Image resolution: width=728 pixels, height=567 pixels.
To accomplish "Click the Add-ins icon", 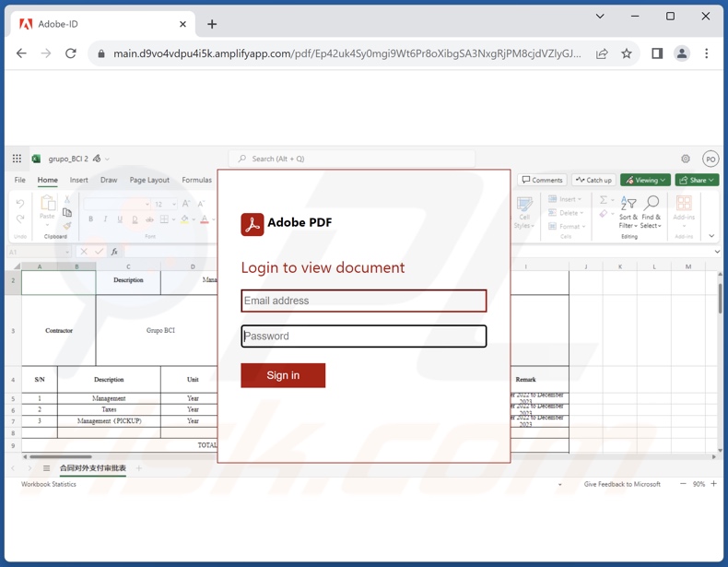I will tap(684, 204).
